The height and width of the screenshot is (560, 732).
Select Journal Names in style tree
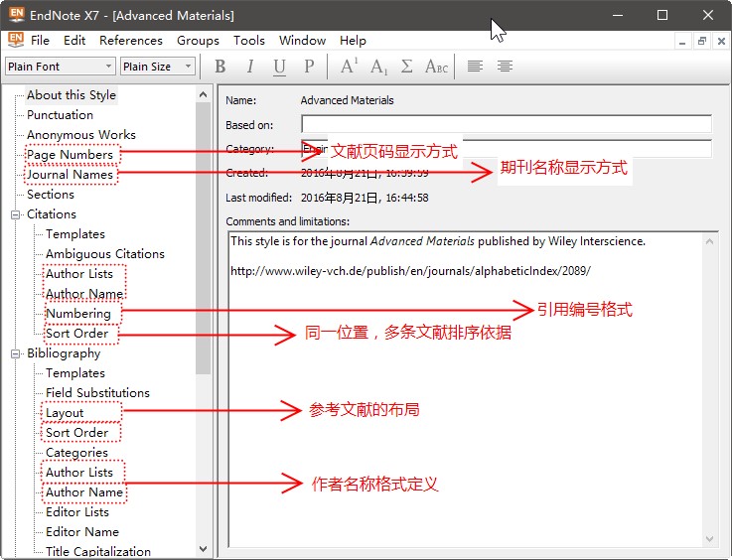(70, 175)
